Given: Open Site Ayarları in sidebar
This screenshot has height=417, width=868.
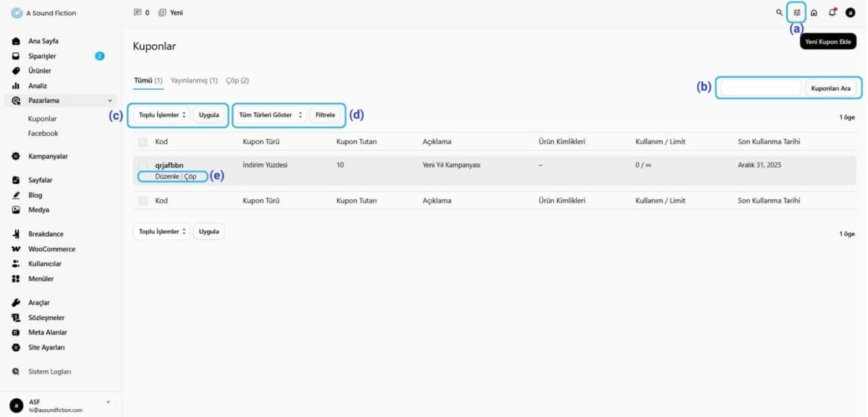Looking at the screenshot, I should (46, 347).
